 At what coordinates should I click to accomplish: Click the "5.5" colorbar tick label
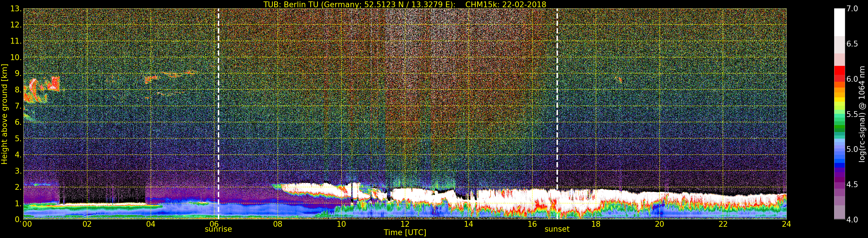point(852,114)
